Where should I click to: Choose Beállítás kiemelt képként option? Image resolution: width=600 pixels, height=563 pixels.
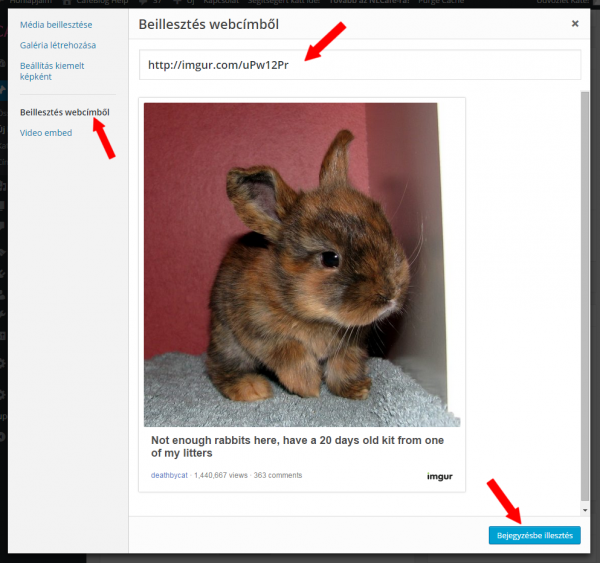click(x=52, y=71)
